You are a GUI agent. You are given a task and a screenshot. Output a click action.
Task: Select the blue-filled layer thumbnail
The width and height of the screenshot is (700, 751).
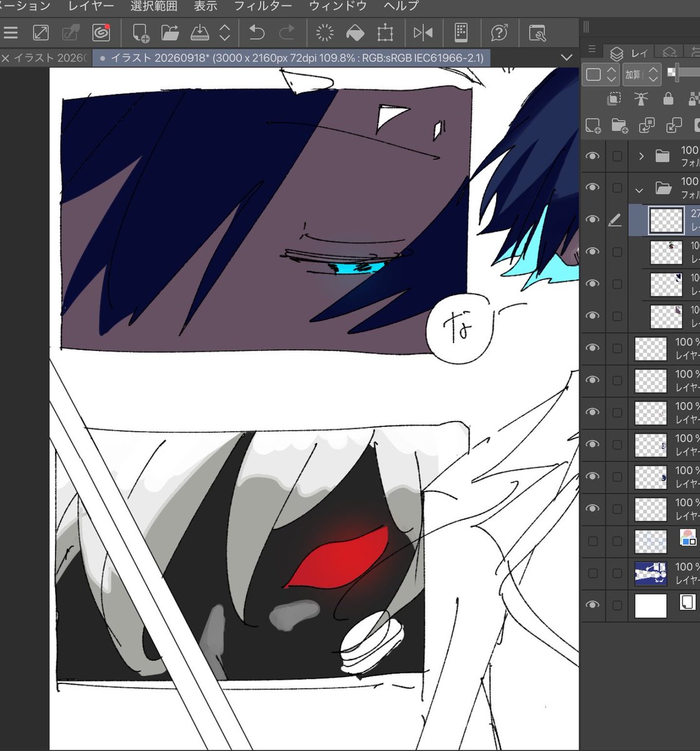click(x=651, y=573)
